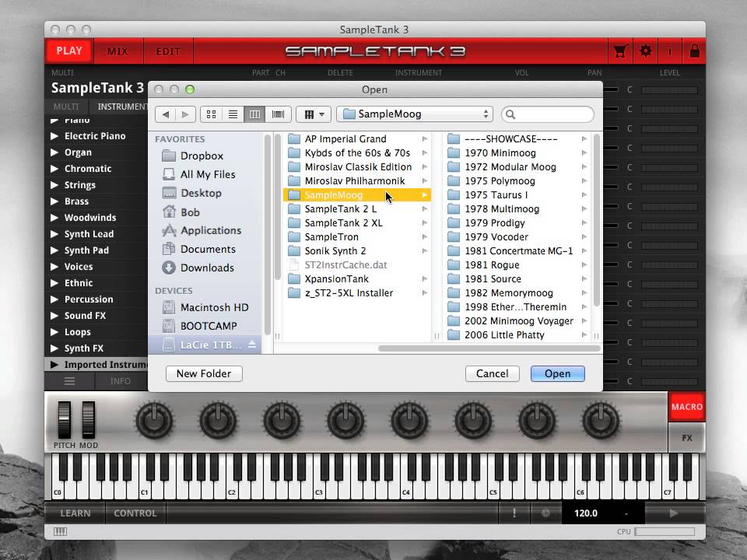
Task: Select the 2002 Minimoog Voyager folder
Action: pyautogui.click(x=517, y=321)
